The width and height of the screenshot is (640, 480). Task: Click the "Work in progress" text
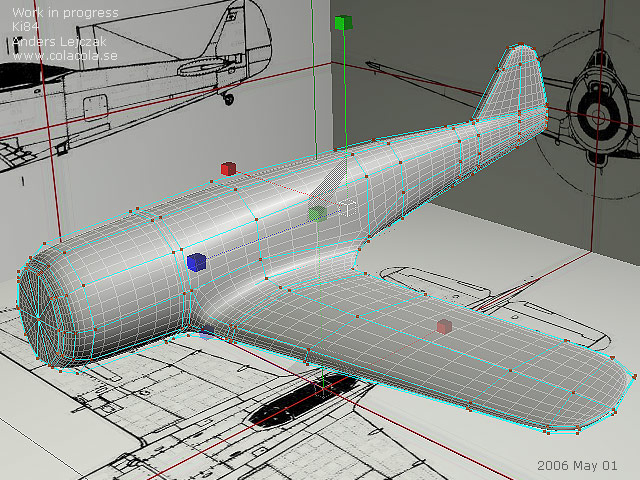tap(65, 13)
